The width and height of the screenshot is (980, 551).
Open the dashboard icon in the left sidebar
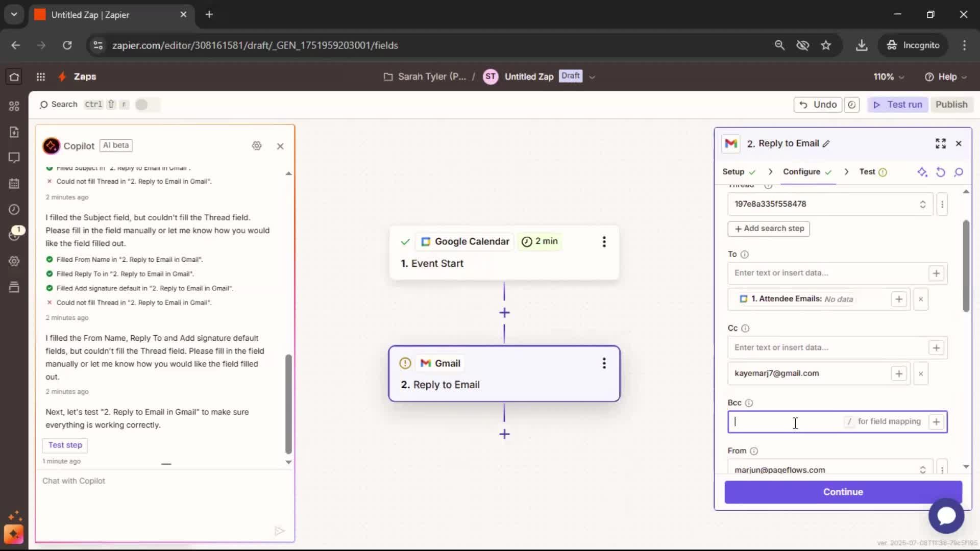click(14, 106)
